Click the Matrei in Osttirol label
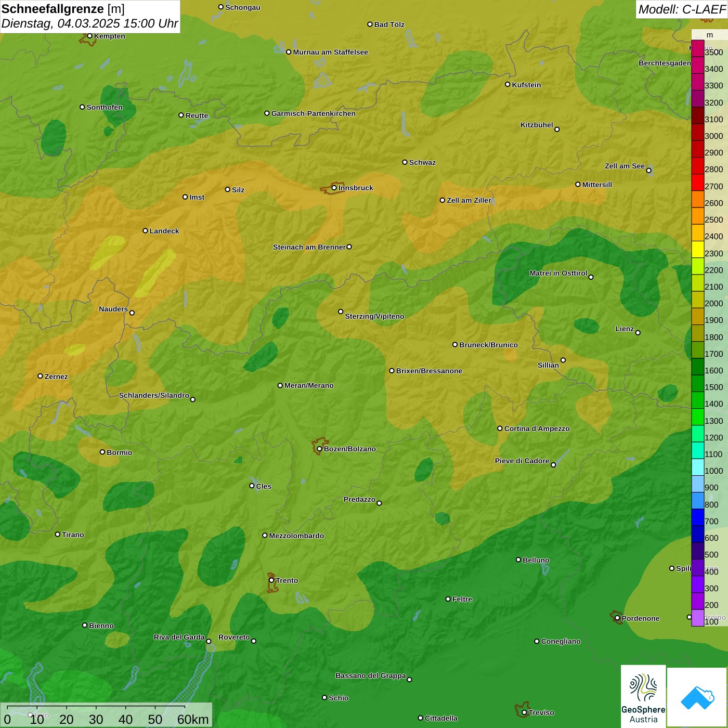The image size is (728, 728). pos(558,273)
